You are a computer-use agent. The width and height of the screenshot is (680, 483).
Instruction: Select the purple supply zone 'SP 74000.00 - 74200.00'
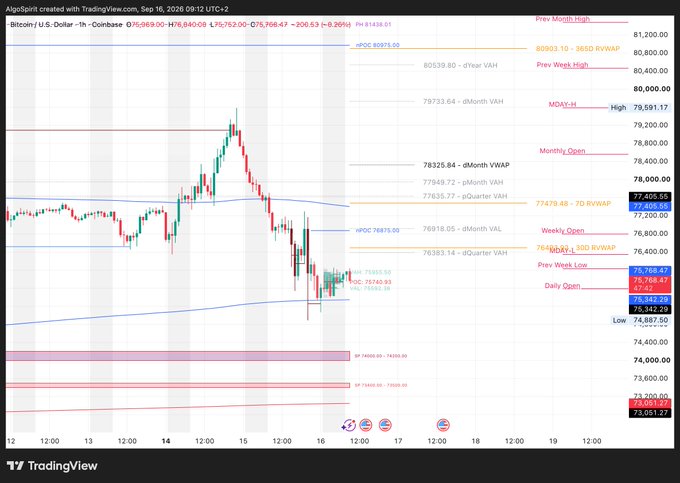tap(178, 356)
